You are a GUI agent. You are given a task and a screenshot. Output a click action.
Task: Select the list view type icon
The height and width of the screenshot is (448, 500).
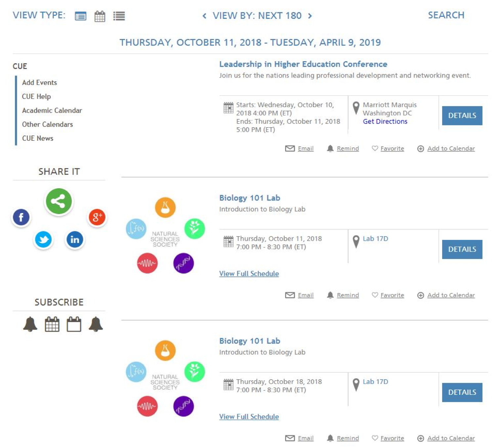click(x=119, y=16)
